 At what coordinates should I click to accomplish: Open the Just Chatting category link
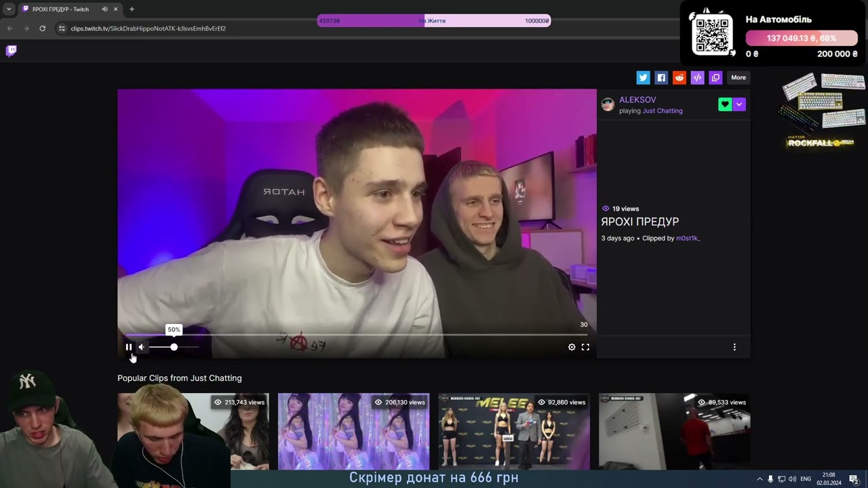tap(663, 110)
